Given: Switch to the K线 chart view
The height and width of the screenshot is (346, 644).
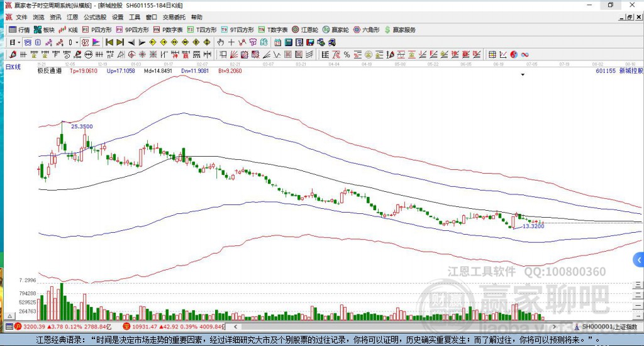Looking at the screenshot, I should pos(68,30).
